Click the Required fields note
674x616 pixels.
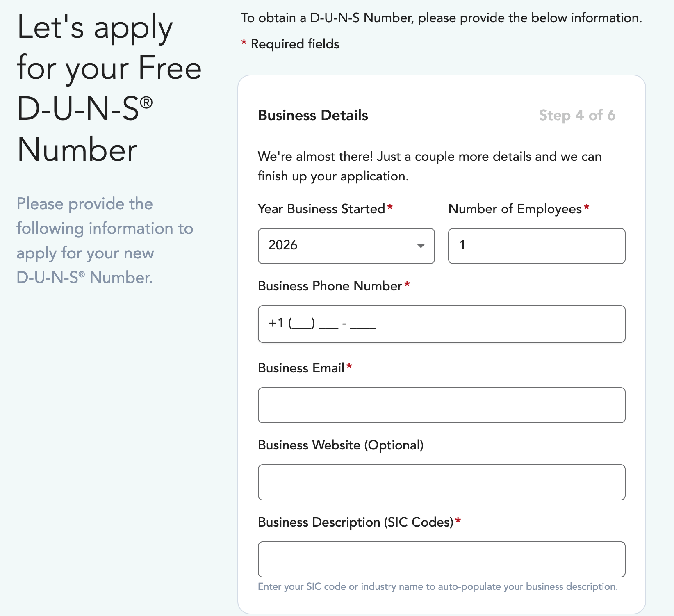(295, 44)
